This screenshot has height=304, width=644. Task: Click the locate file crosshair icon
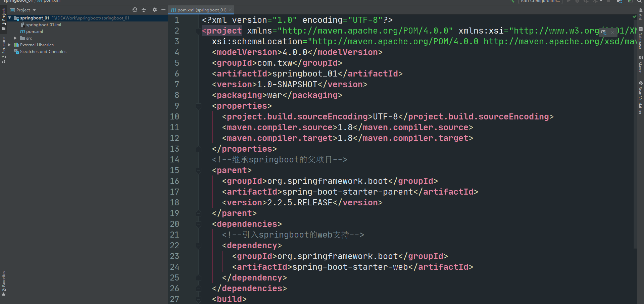click(135, 10)
